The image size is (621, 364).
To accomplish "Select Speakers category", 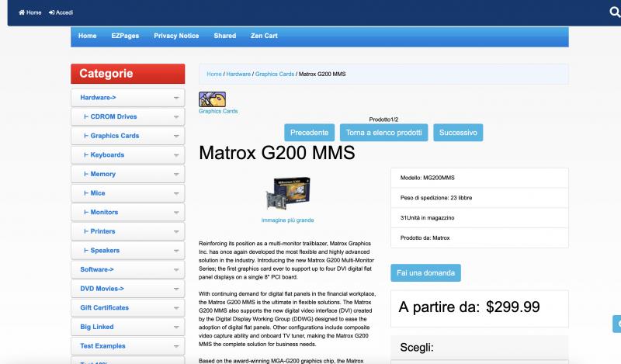I will [x=102, y=251].
